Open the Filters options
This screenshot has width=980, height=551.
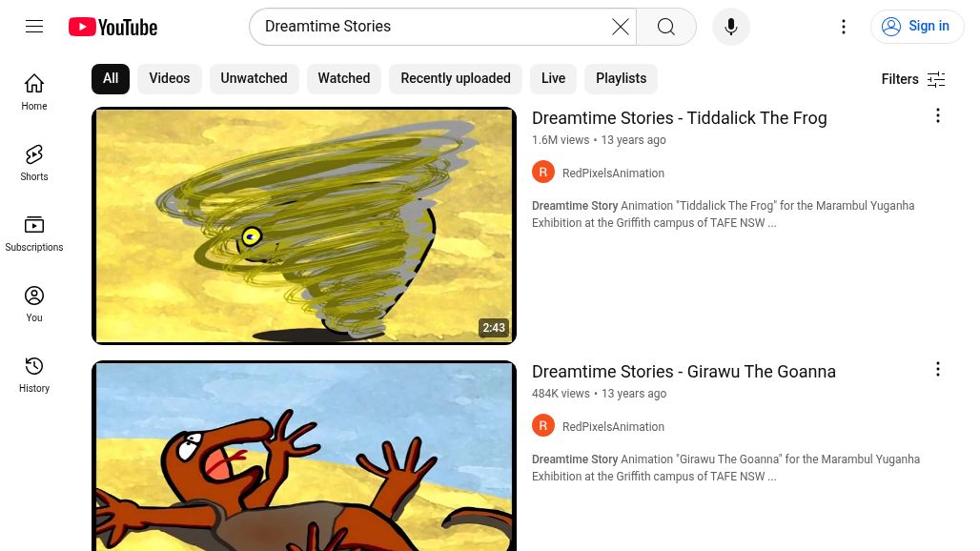(912, 79)
